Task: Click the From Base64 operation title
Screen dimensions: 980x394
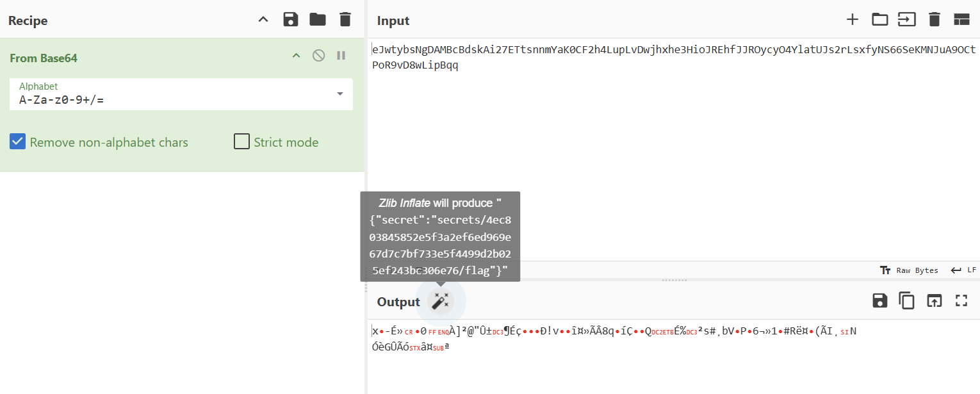Action: pos(44,58)
